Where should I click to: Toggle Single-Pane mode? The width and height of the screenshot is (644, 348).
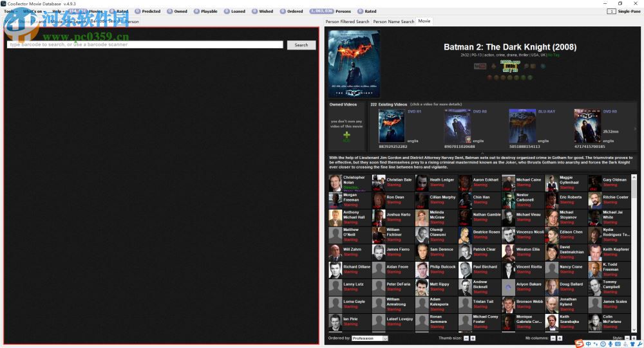623,12
